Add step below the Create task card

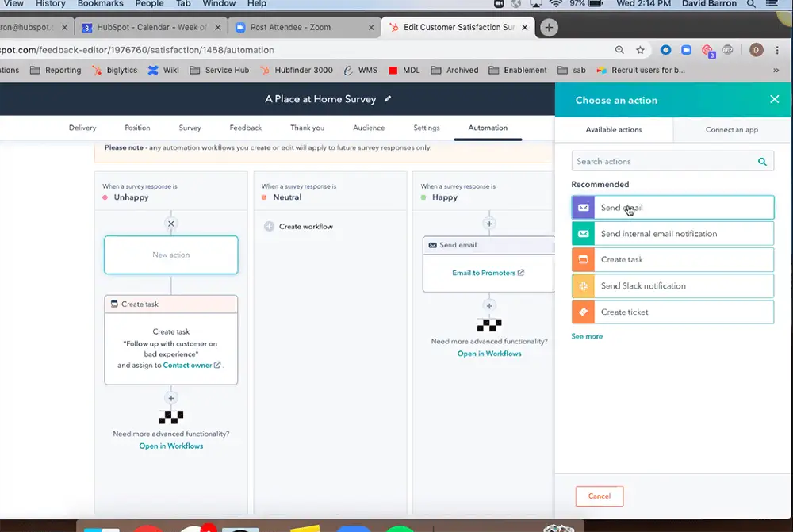point(170,398)
